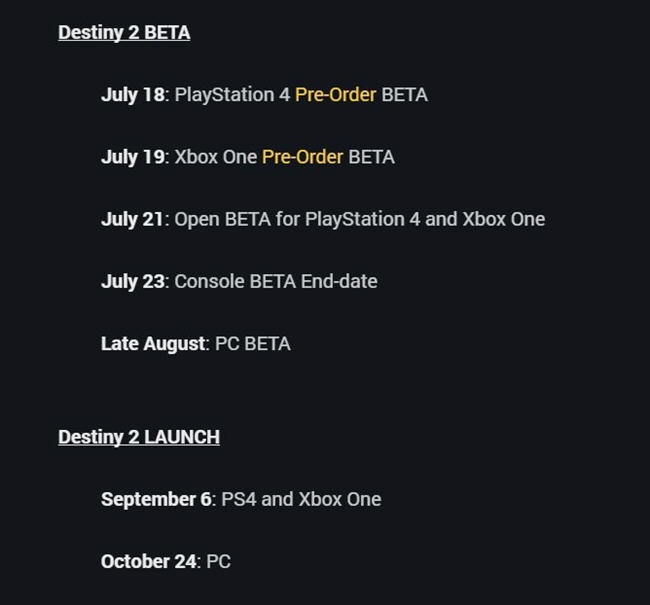This screenshot has width=650, height=605.
Task: Select the July 21 date label
Action: click(x=132, y=219)
